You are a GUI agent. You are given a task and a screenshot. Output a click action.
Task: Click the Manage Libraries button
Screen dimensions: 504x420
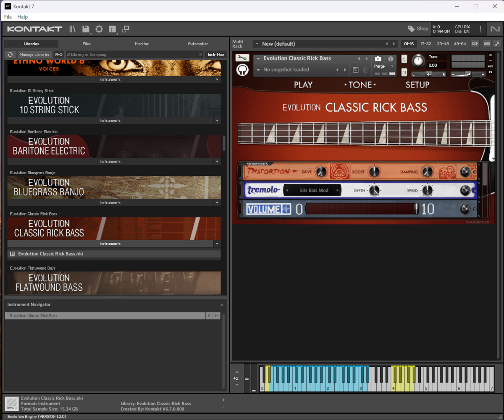35,55
